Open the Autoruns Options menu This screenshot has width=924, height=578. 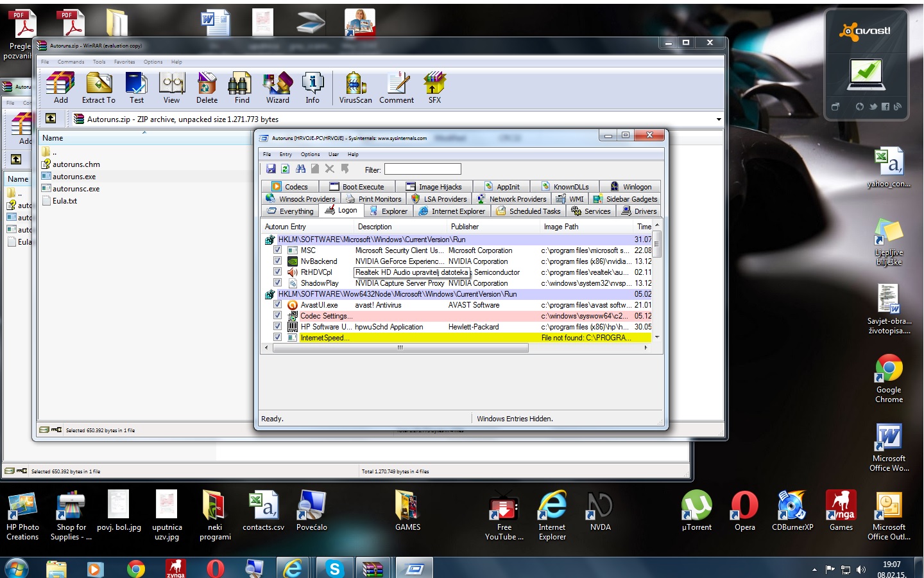pyautogui.click(x=310, y=154)
